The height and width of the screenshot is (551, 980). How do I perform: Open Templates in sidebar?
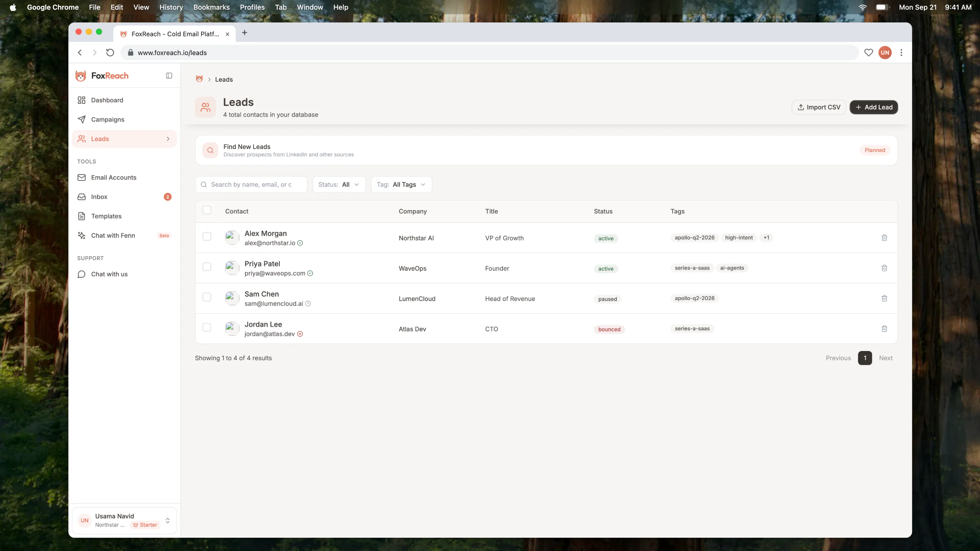coord(125,216)
